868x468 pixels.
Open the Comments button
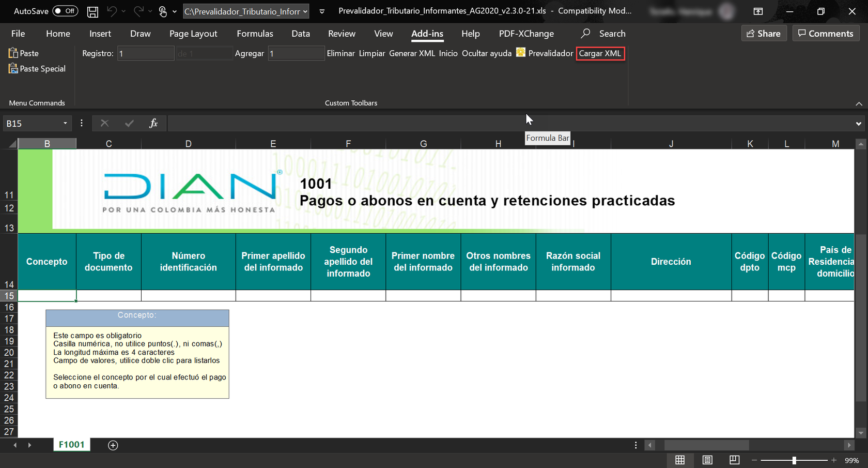point(826,34)
